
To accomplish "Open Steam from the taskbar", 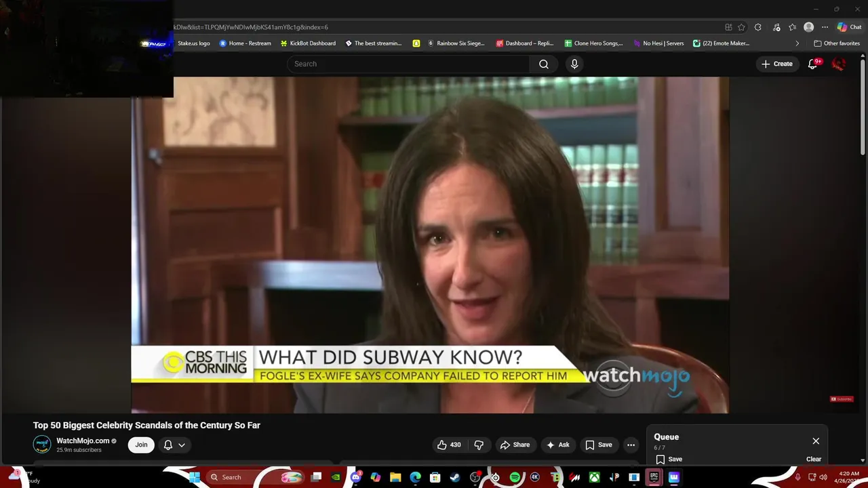I will pyautogui.click(x=455, y=477).
